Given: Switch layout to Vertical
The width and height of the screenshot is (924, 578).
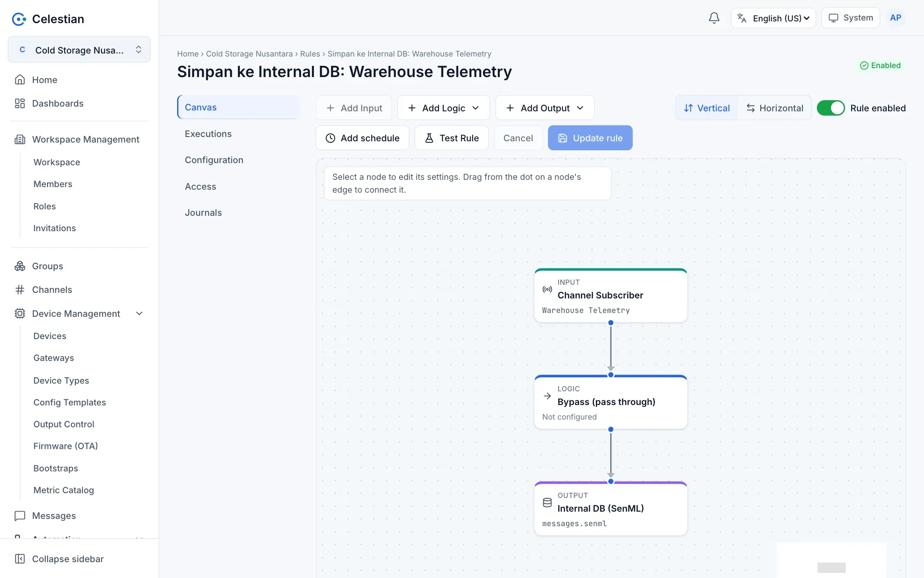Looking at the screenshot, I should (707, 108).
